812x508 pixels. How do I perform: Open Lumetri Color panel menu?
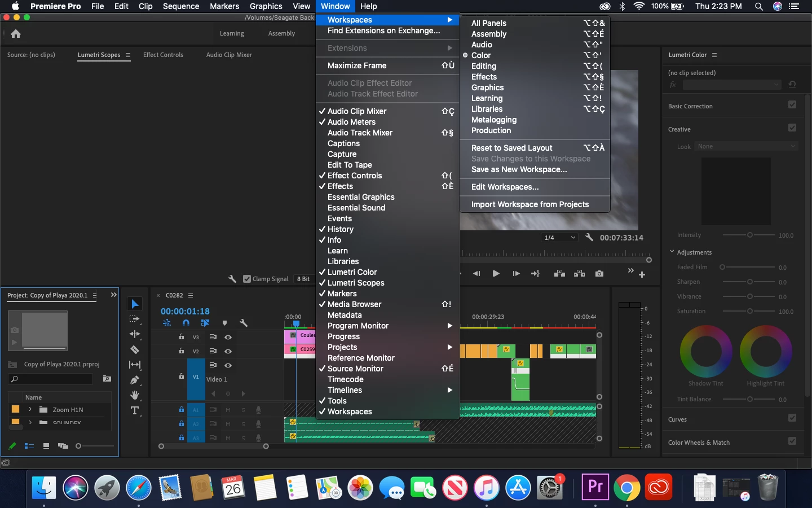coord(714,55)
